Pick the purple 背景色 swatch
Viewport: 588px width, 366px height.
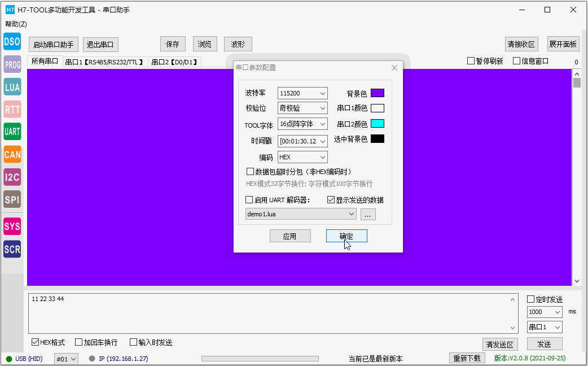click(x=378, y=93)
